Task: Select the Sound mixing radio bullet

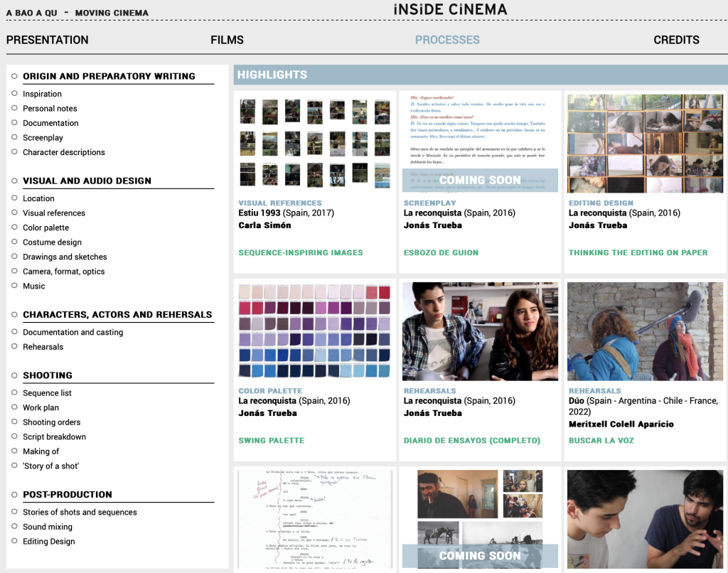Action: tap(14, 527)
